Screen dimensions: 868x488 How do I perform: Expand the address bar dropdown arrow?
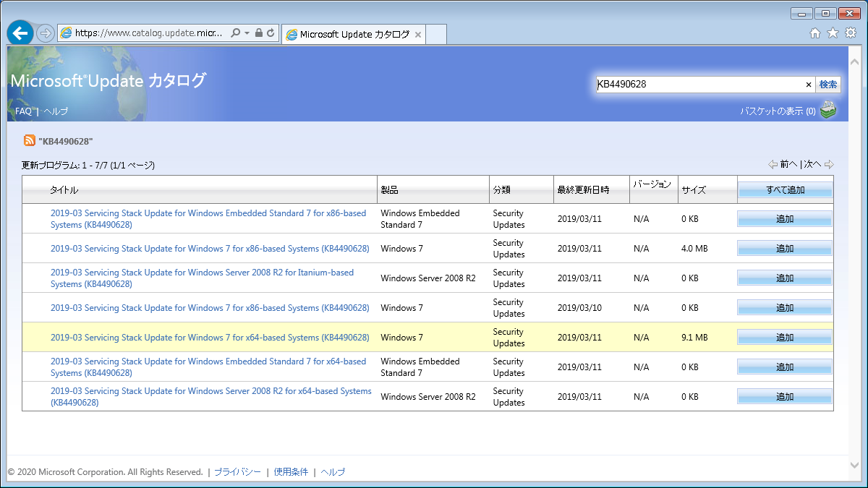[x=247, y=33]
